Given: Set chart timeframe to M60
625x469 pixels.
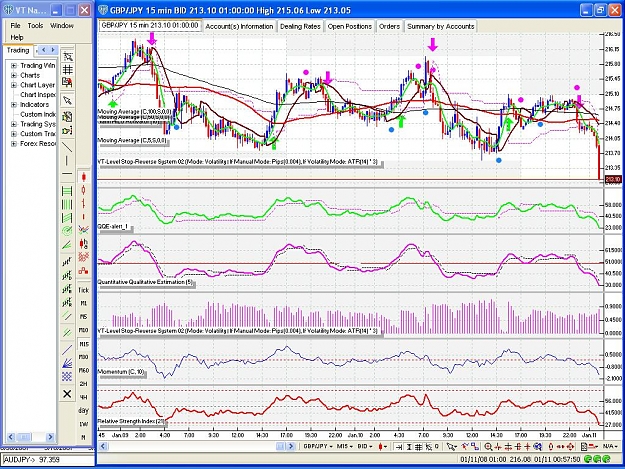Looking at the screenshot, I should coord(83,370).
